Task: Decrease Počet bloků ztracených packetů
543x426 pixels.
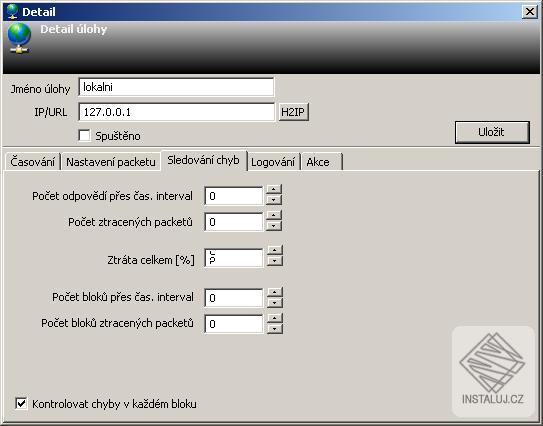Action: coord(275,329)
